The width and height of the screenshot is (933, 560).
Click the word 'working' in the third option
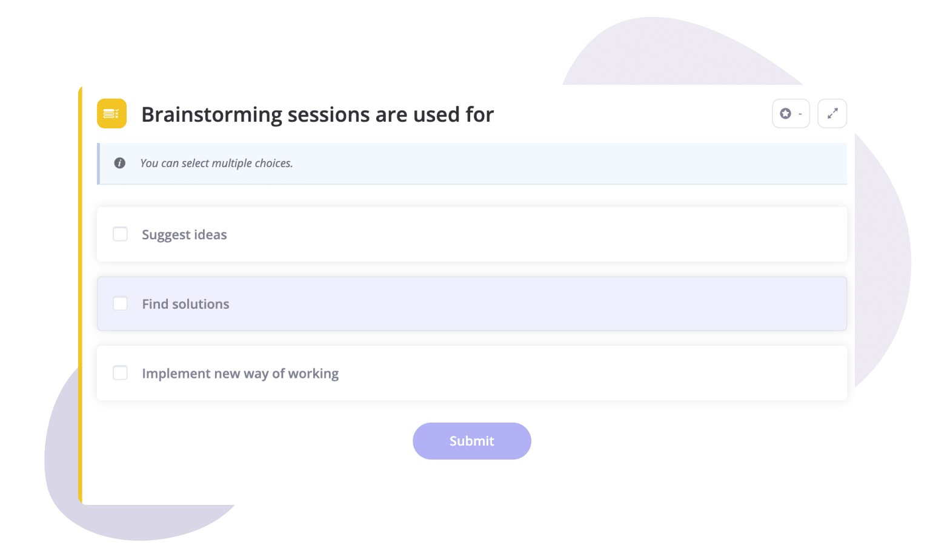pyautogui.click(x=313, y=374)
